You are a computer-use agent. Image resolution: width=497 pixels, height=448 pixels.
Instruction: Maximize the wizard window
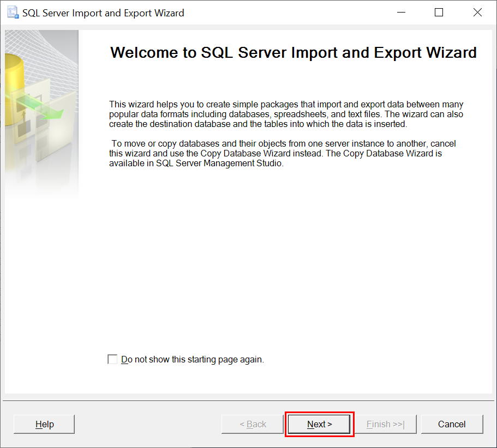(x=439, y=13)
